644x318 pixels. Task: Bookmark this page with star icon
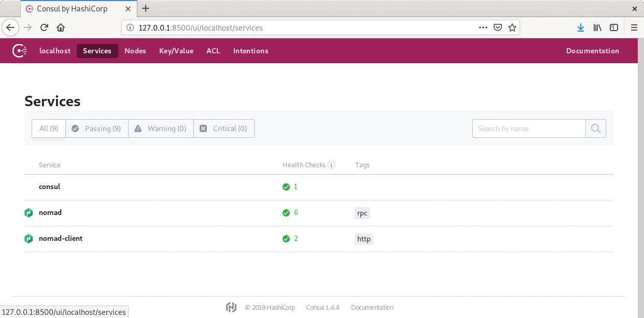[512, 28]
